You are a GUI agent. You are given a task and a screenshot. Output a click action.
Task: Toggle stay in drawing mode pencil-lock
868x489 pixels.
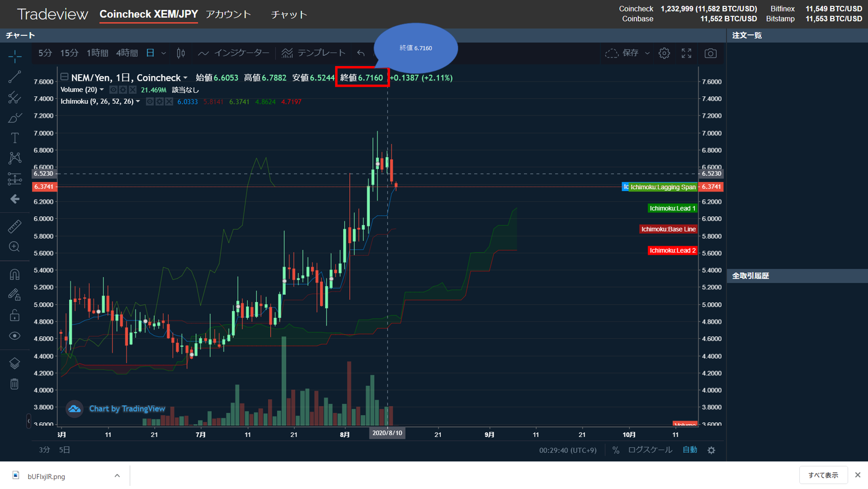pyautogui.click(x=15, y=294)
